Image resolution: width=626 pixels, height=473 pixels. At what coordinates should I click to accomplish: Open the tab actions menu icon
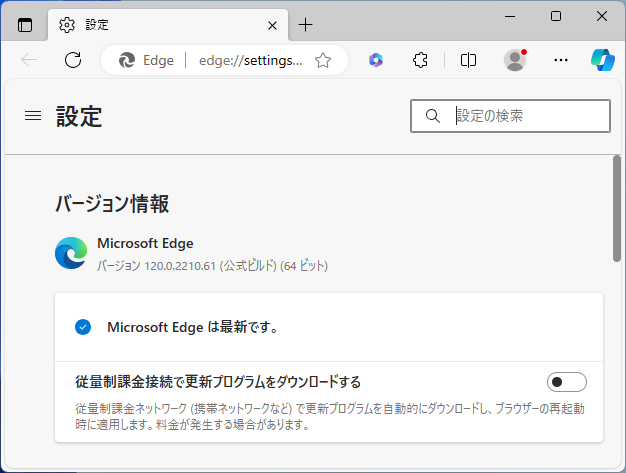tap(25, 25)
